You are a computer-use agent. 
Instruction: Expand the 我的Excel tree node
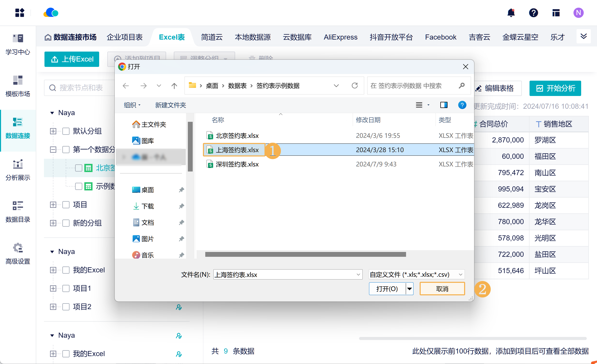click(53, 270)
